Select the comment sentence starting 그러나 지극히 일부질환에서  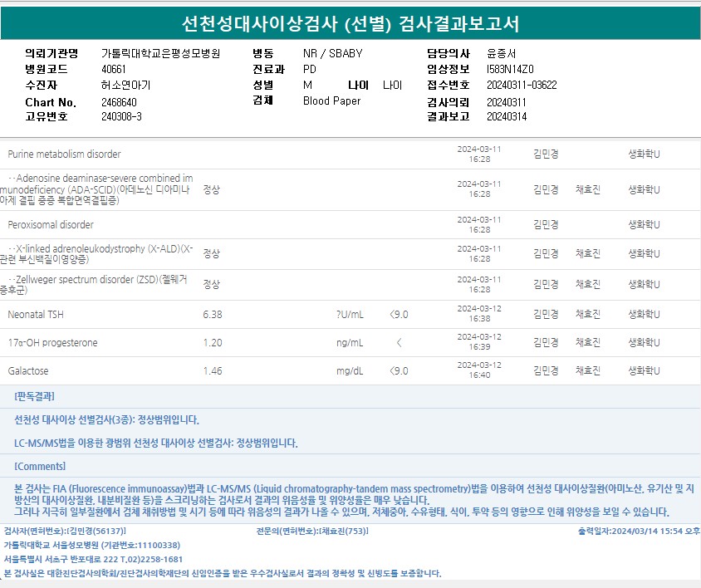pos(341,512)
